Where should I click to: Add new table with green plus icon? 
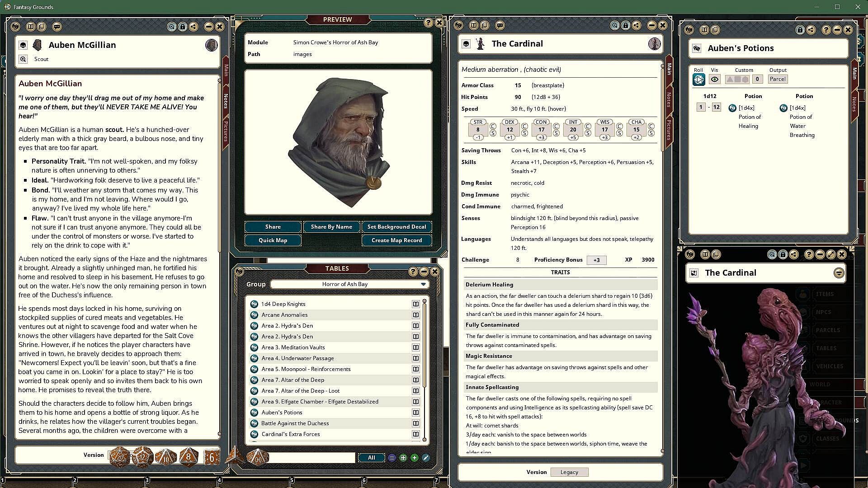tap(414, 458)
